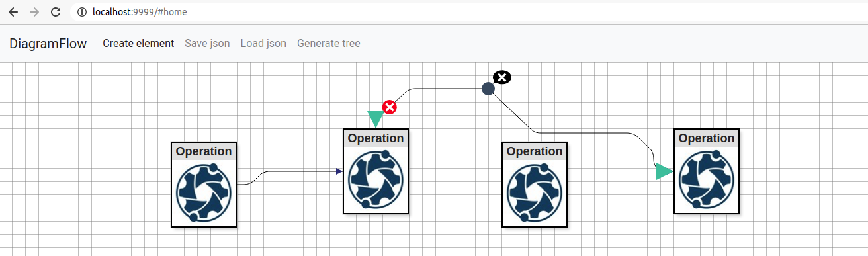The height and width of the screenshot is (256, 868).
Task: Select Load json in the navbar
Action: click(x=263, y=44)
